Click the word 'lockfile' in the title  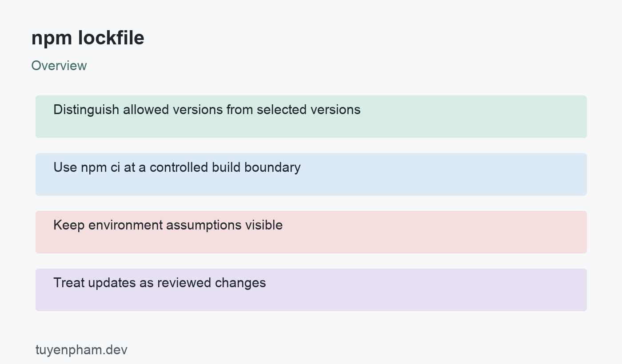point(111,38)
